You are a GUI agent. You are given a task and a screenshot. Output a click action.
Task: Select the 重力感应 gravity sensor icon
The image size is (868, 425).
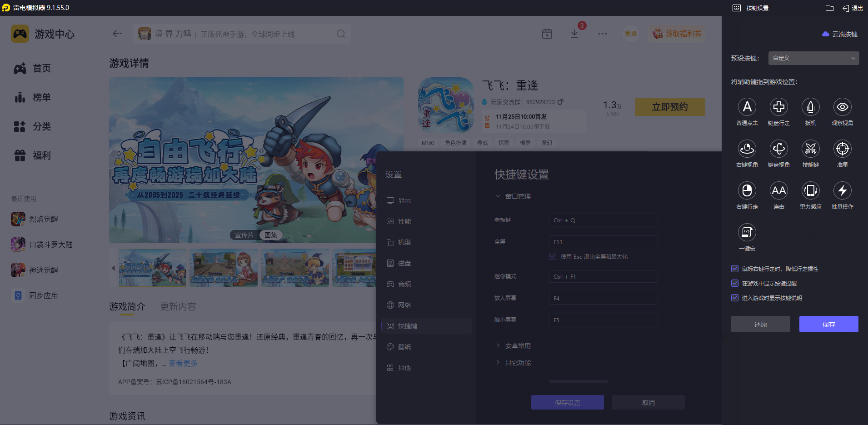click(810, 190)
